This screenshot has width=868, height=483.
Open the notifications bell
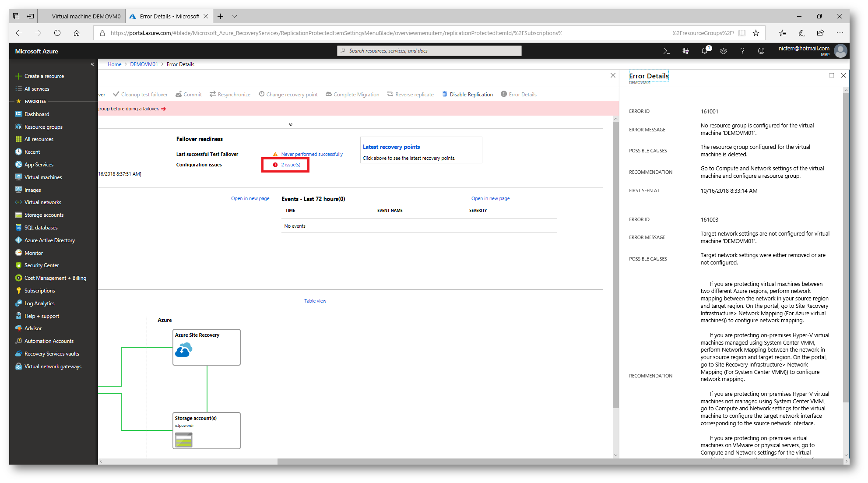pyautogui.click(x=705, y=51)
